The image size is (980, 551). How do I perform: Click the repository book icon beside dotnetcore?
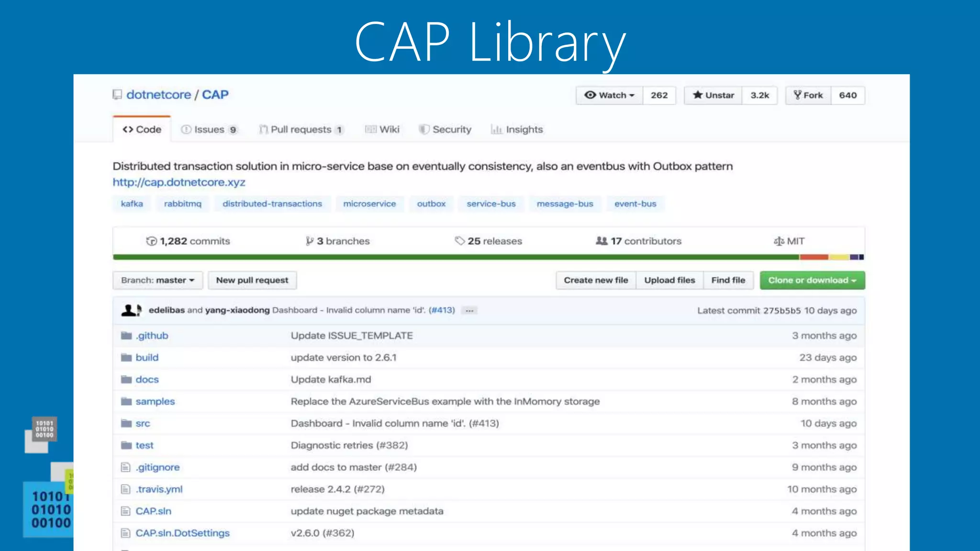tap(117, 95)
